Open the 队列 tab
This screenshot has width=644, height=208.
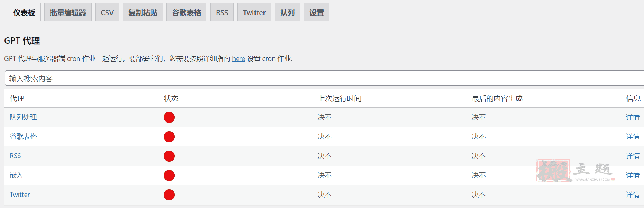287,12
